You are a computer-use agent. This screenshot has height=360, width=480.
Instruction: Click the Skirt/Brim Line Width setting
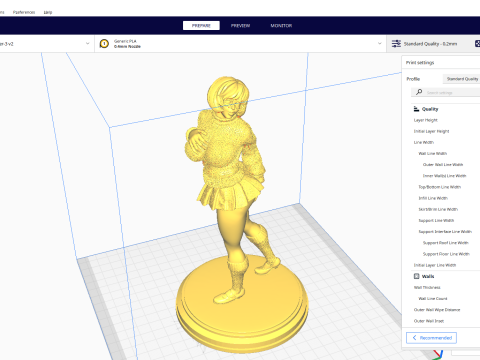point(438,209)
